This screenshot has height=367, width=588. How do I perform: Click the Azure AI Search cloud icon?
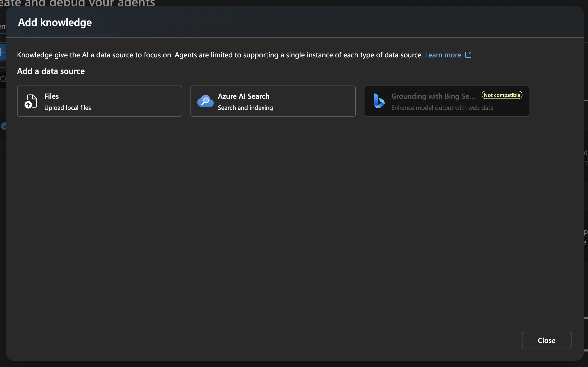point(205,101)
